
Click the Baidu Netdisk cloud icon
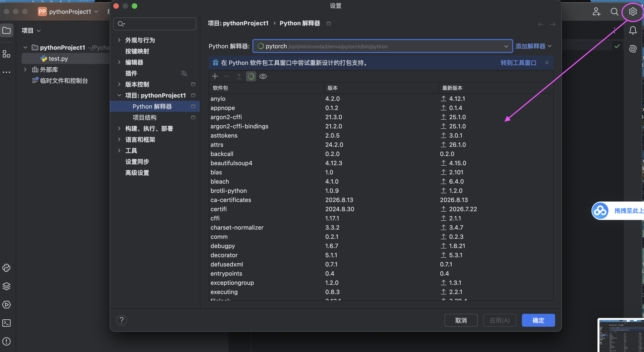pyautogui.click(x=600, y=211)
